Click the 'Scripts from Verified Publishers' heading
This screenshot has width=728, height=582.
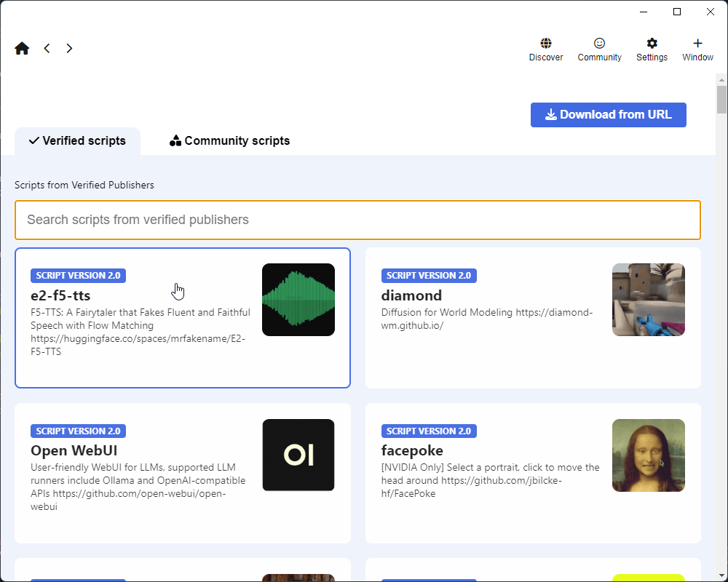84,186
